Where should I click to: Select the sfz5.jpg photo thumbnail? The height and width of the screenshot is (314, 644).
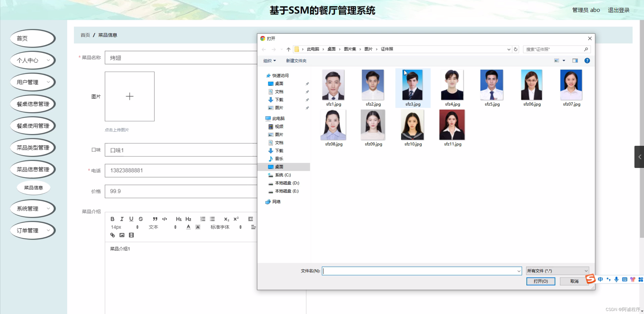492,85
